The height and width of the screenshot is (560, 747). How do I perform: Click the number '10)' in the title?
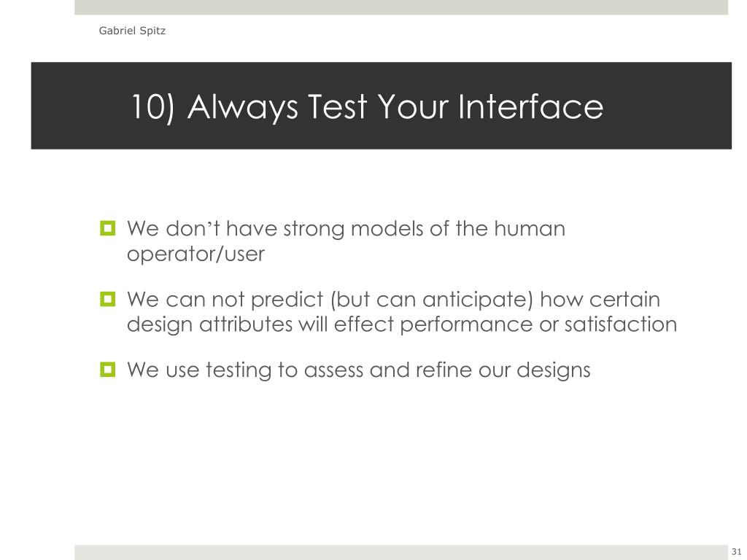click(x=153, y=106)
